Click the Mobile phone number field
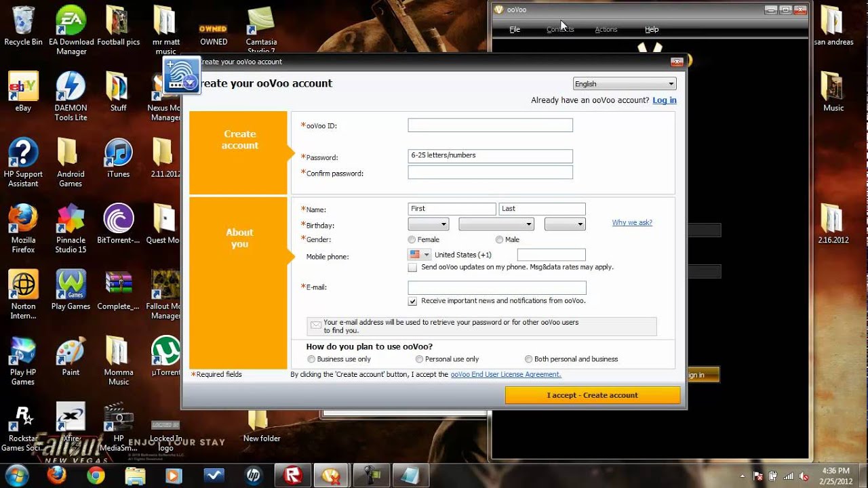The image size is (868, 488). tap(551, 255)
